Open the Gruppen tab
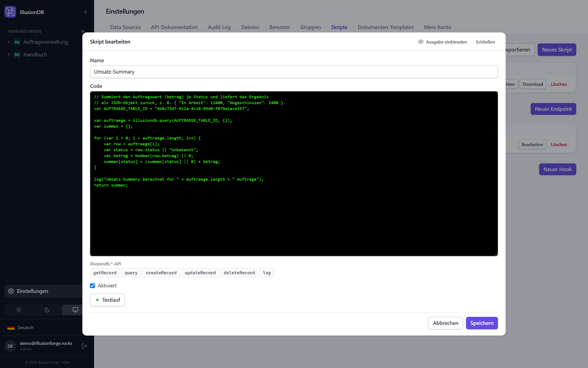Viewport: 588px width, 368px height. point(311,27)
